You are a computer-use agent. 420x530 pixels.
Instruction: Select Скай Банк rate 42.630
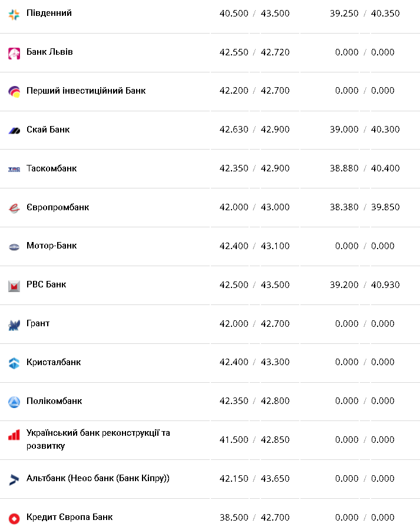point(234,130)
